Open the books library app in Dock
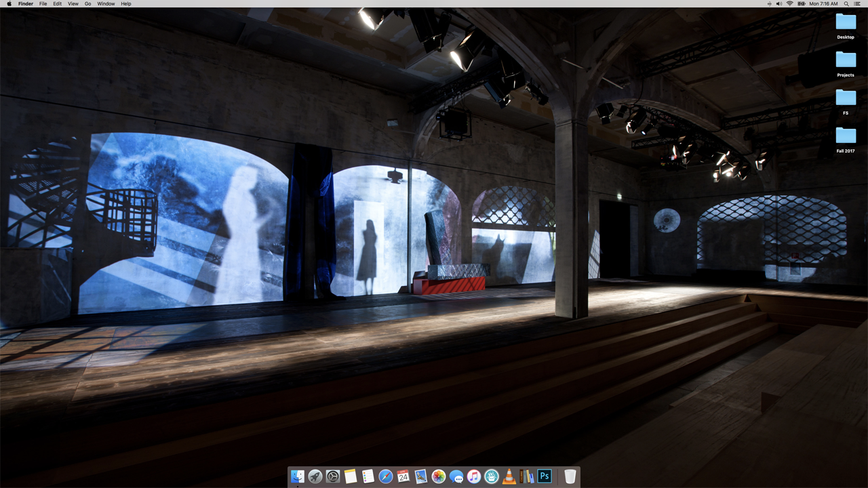 tap(526, 476)
